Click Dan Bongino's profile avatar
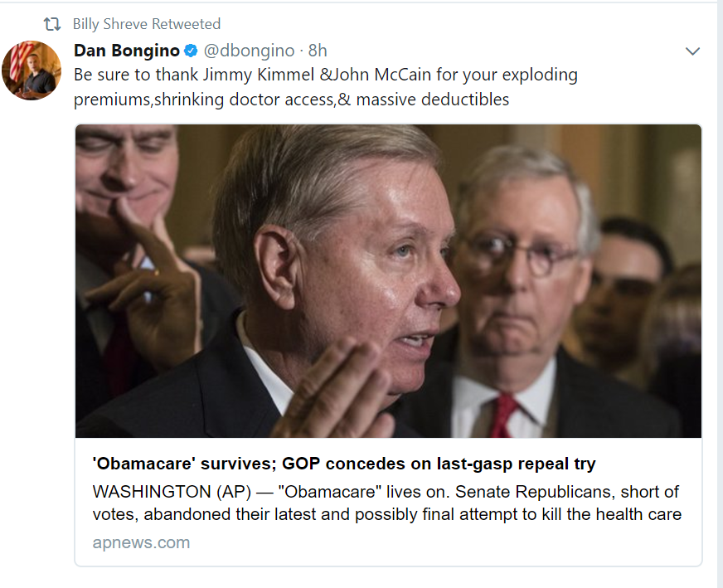 32,70
